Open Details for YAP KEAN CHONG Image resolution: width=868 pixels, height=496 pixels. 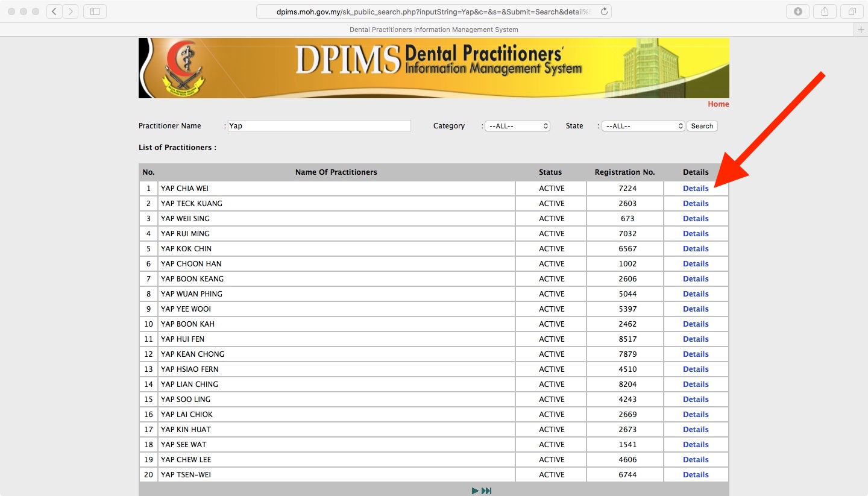click(x=696, y=354)
